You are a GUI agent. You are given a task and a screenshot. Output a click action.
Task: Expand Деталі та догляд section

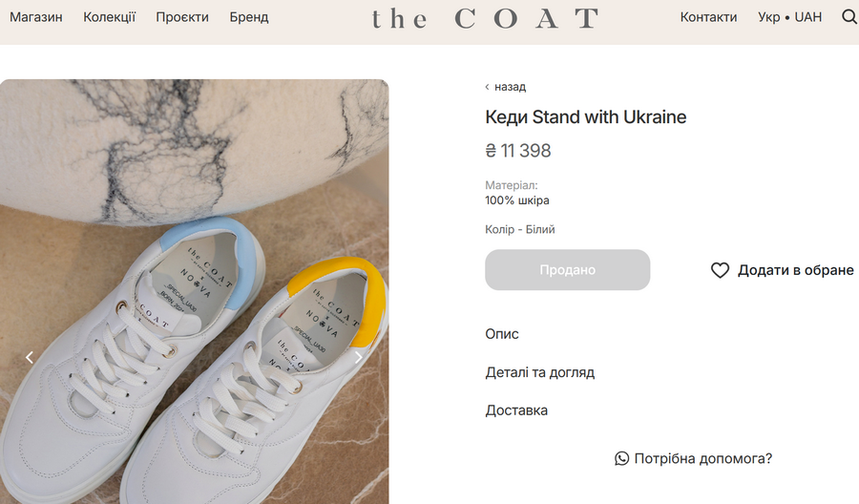tap(540, 372)
